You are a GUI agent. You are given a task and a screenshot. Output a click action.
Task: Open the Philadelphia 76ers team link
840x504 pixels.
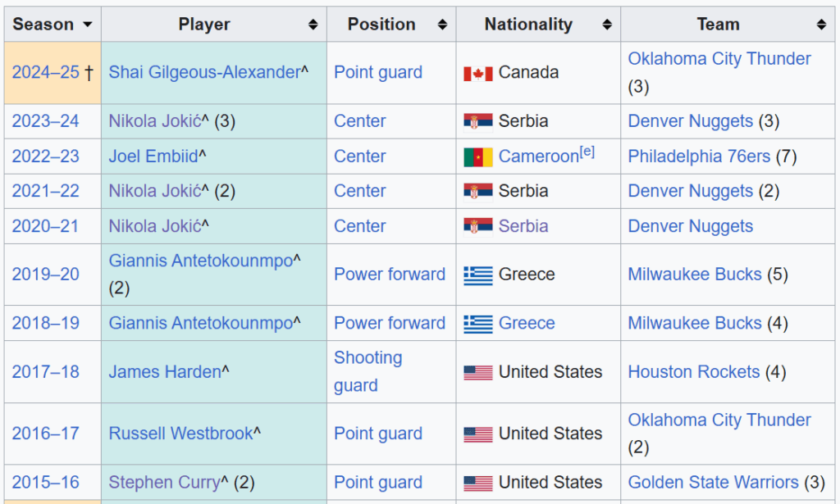(699, 156)
